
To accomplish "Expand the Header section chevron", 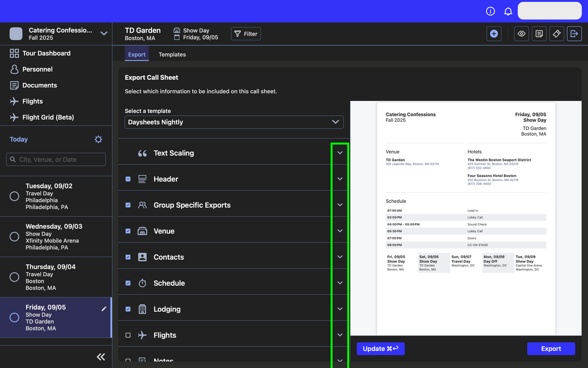I will 340,179.
